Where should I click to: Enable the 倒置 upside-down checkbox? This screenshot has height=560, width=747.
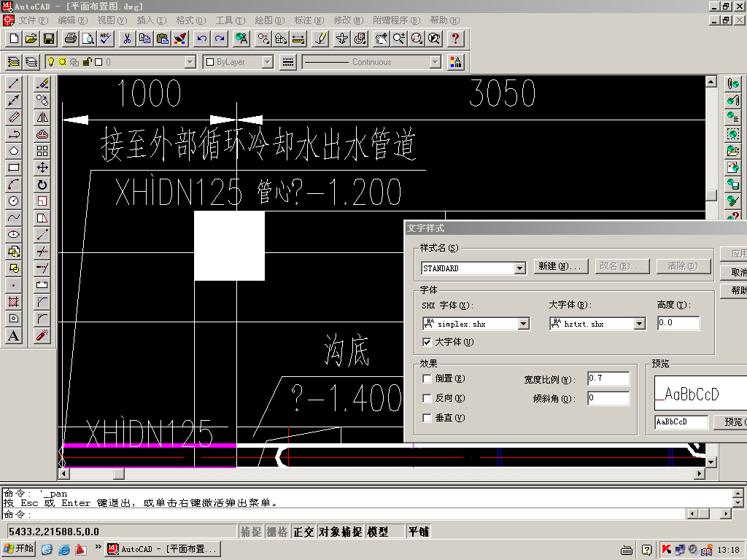click(427, 378)
